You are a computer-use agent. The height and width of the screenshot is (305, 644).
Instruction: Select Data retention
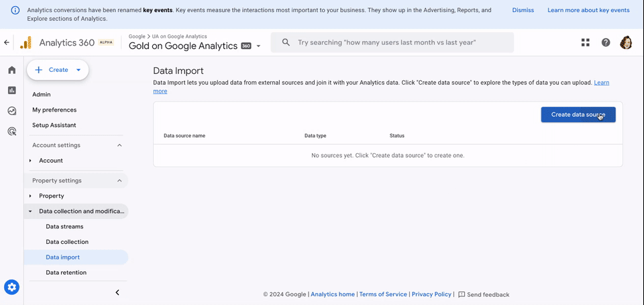tap(66, 273)
